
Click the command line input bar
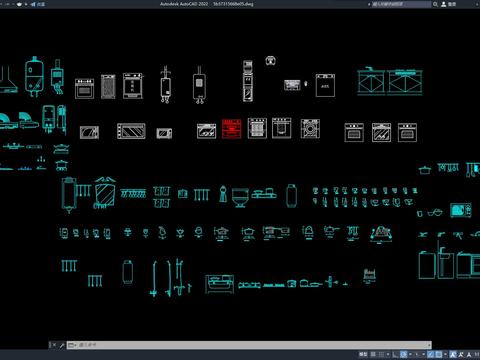pyautogui.click(x=249, y=345)
